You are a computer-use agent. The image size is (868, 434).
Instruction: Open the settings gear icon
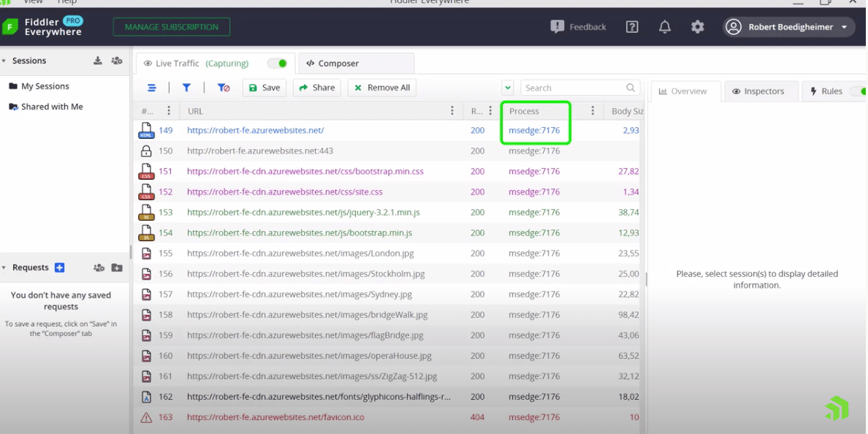point(698,26)
